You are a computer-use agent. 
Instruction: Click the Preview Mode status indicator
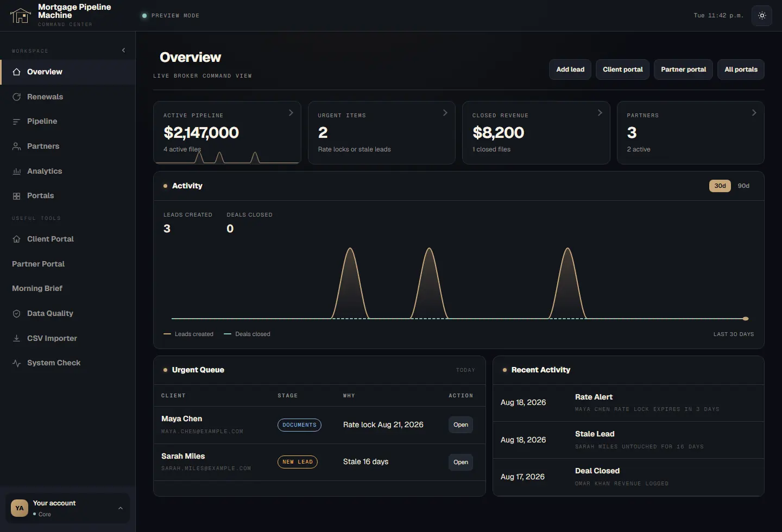click(x=171, y=16)
